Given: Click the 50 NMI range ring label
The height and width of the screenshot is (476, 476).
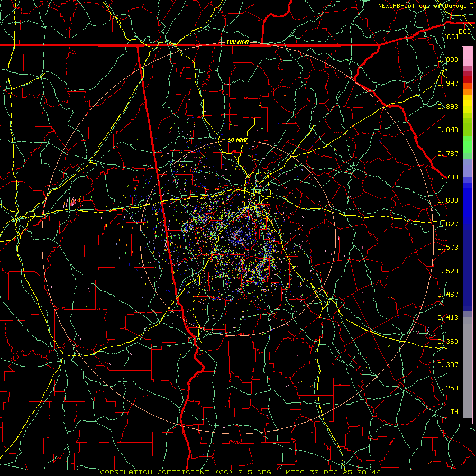Looking at the screenshot, I should [237, 140].
